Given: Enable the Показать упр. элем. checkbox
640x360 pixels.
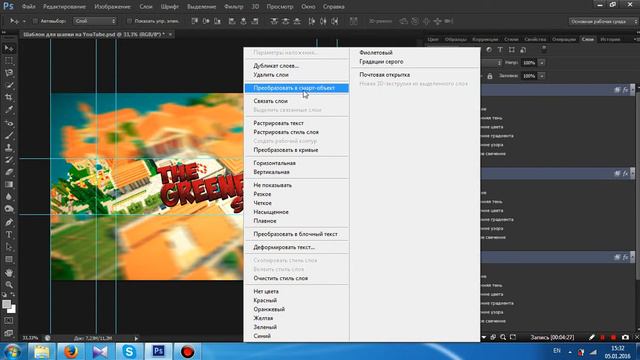Looking at the screenshot, I should [129, 21].
